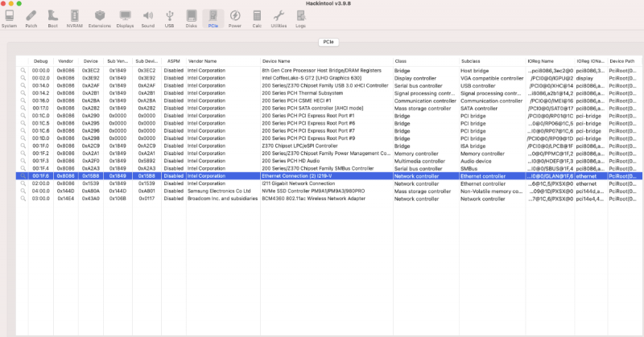Sort by the IOReg Name column header

coord(550,61)
